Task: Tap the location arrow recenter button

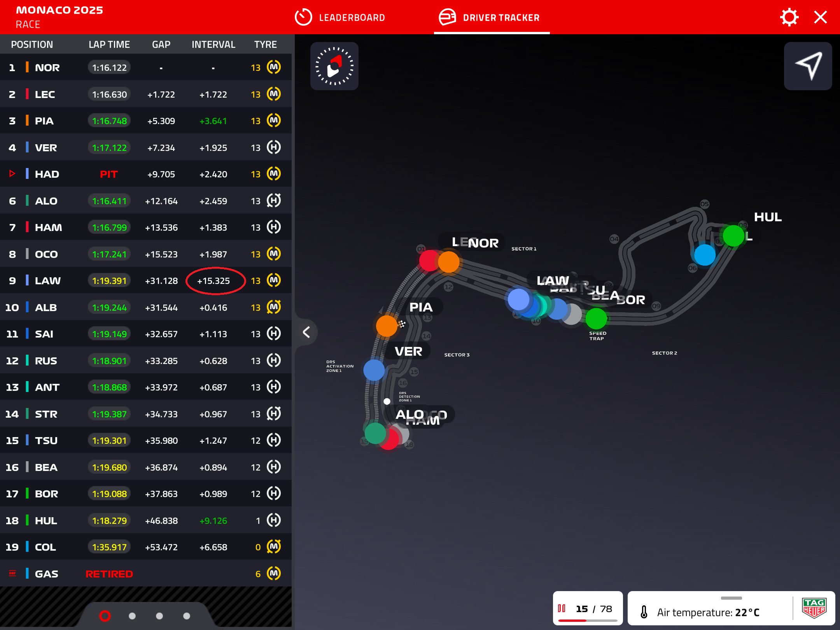Action: [x=808, y=66]
